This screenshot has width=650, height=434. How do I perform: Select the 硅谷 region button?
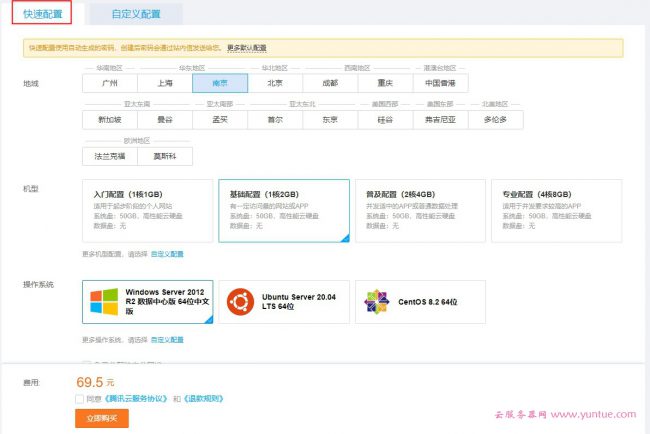[384, 119]
